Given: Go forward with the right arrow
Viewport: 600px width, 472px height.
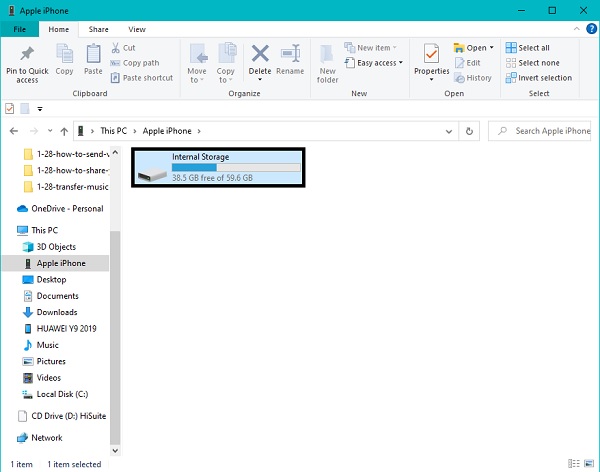Looking at the screenshot, I should pyautogui.click(x=34, y=131).
